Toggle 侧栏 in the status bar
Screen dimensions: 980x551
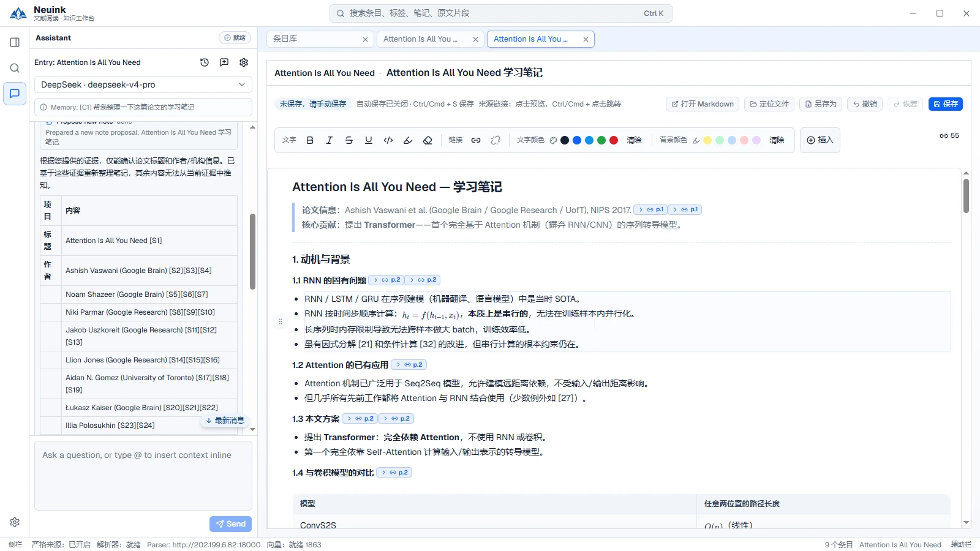15,544
